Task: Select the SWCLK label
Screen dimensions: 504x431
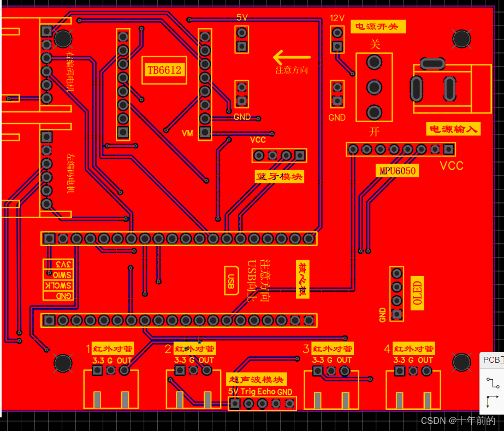Action: 58,285
